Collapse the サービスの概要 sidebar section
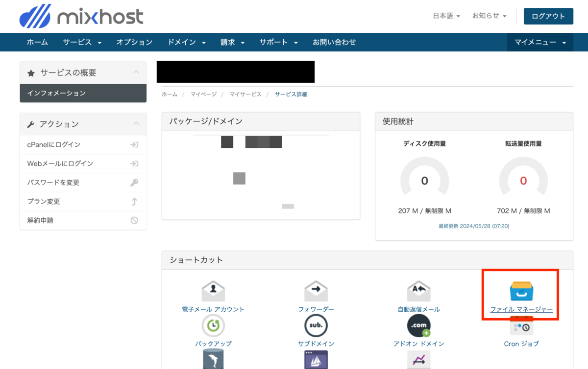This screenshot has width=588, height=369. [138, 71]
